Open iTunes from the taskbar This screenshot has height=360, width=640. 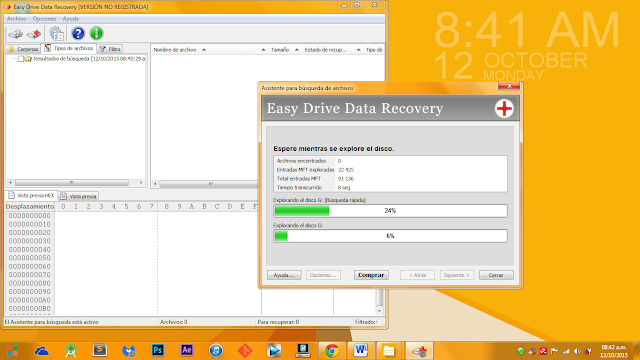(216, 351)
